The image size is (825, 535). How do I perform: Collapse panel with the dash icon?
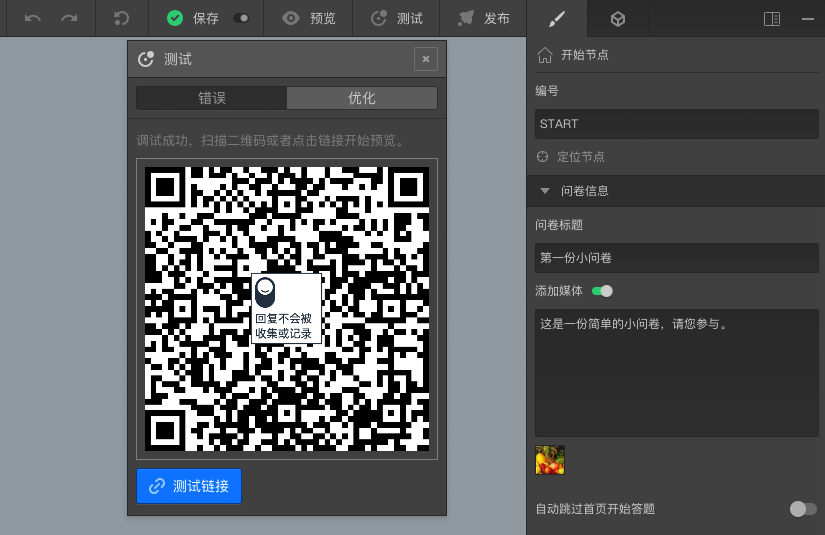coord(808,19)
